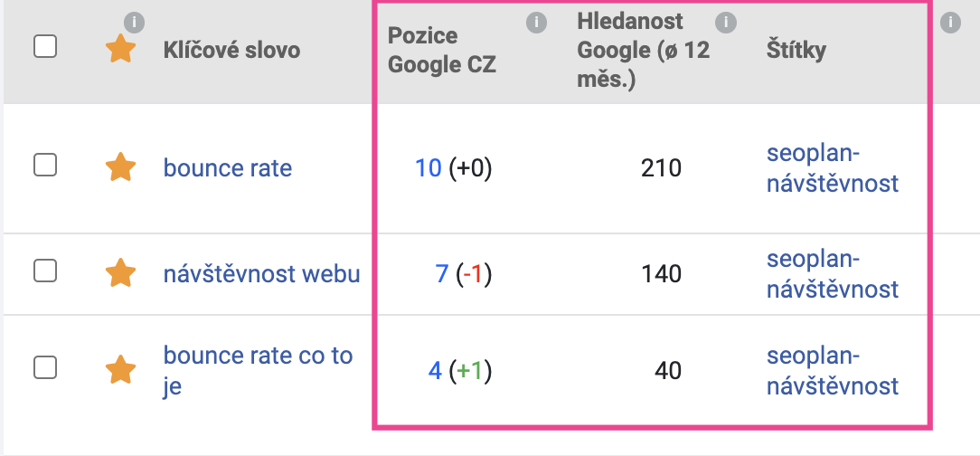The image size is (980, 456).
Task: Click the seoplan-návštěvnost tag in the first row
Action: [x=833, y=168]
